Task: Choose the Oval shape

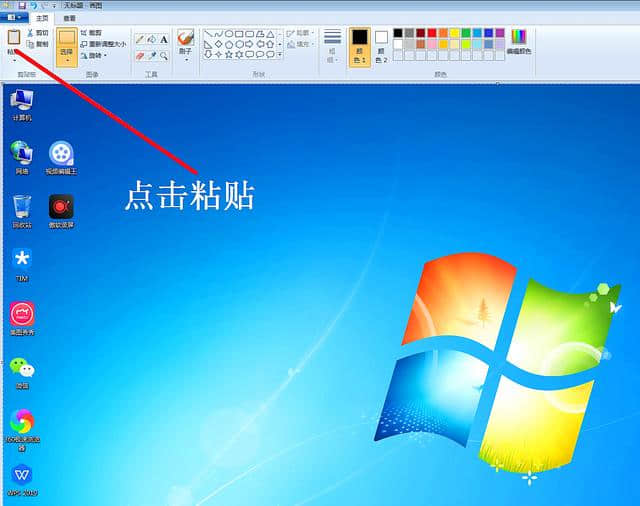Action: [x=229, y=33]
